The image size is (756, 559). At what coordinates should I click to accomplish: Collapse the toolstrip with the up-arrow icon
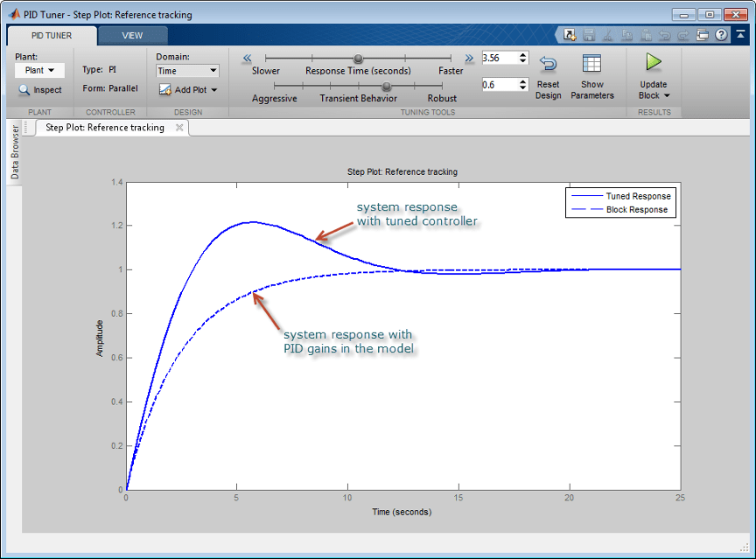coord(740,34)
